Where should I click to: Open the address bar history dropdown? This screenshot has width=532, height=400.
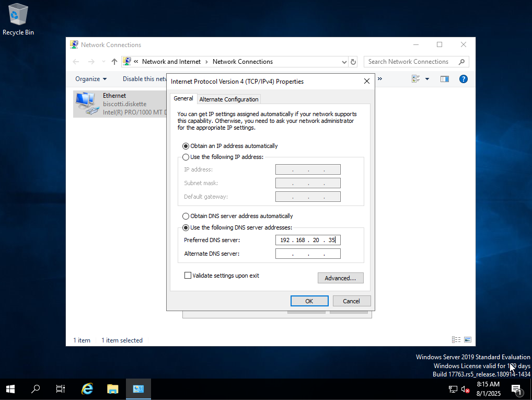pos(344,62)
